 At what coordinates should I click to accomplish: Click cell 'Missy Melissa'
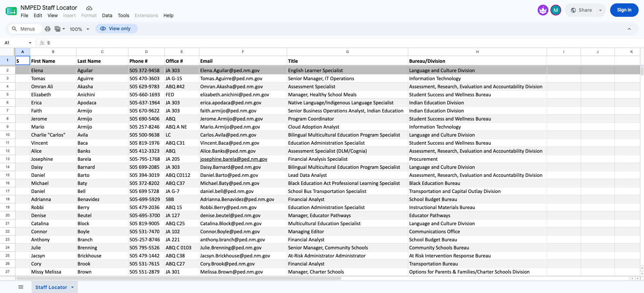click(x=53, y=272)
